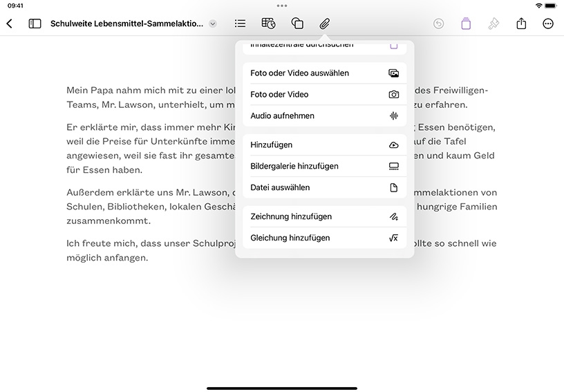Click the undo icon
Screen dimensions: 564x392
(438, 24)
